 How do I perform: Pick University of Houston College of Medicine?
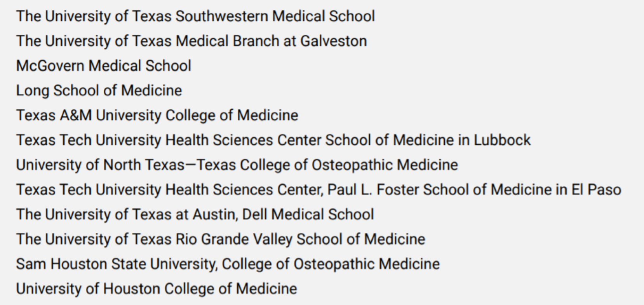157,289
